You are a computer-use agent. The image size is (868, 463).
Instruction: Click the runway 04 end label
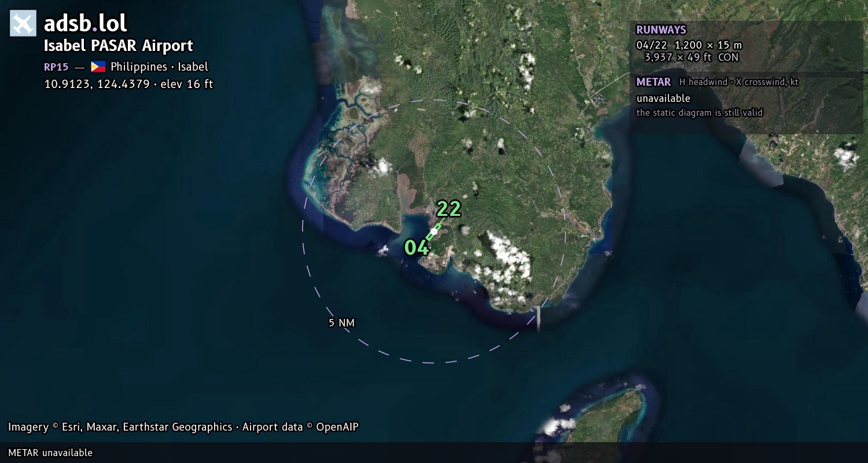(x=417, y=248)
